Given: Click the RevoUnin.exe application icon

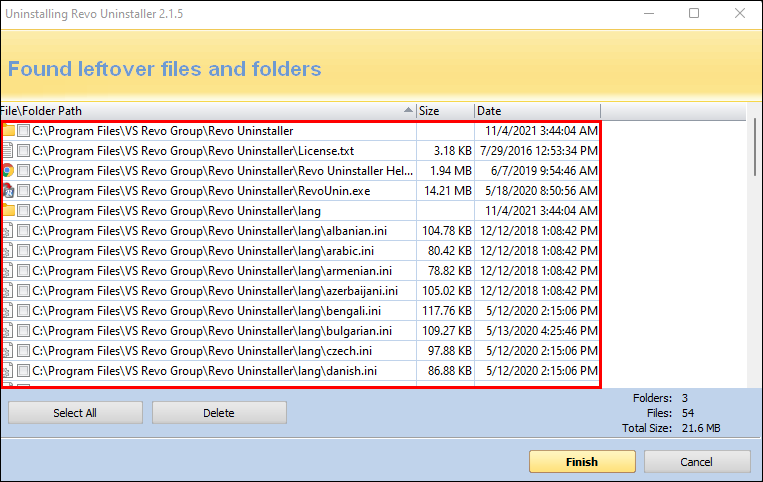Looking at the screenshot, I should 8,190.
